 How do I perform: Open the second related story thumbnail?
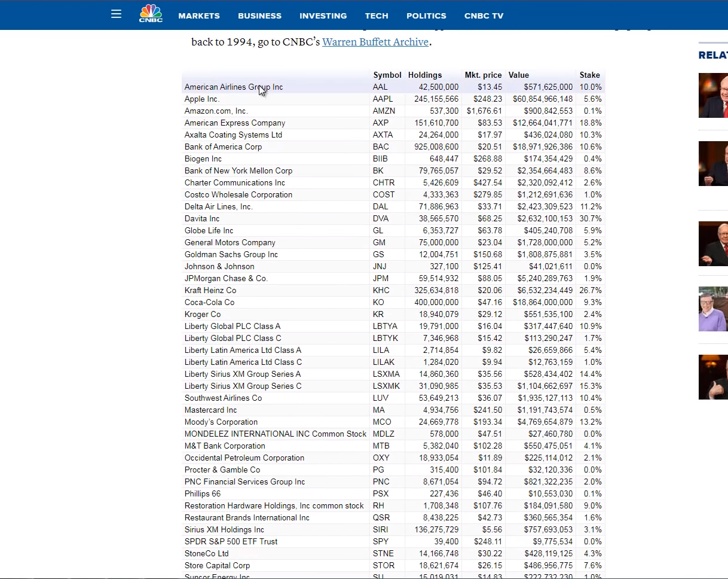coord(713,163)
